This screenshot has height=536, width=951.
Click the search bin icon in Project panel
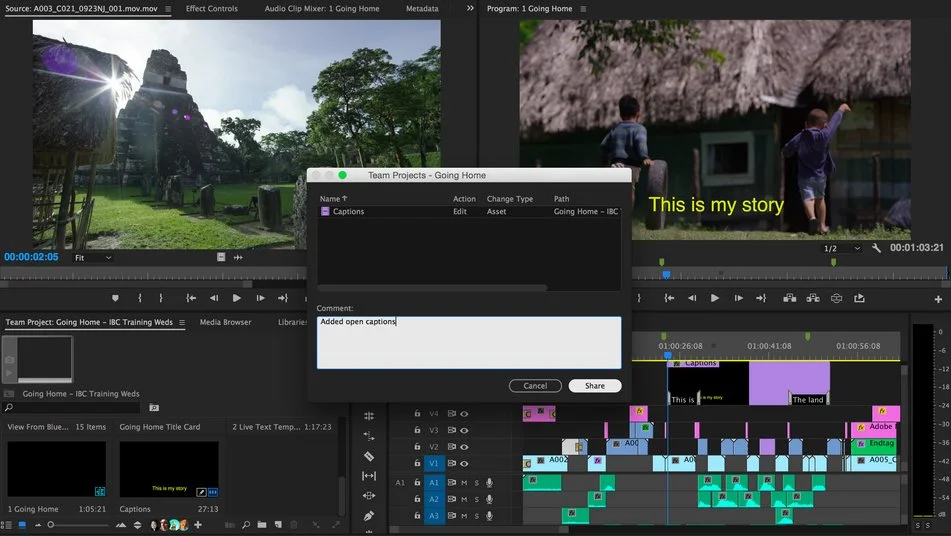coord(154,408)
